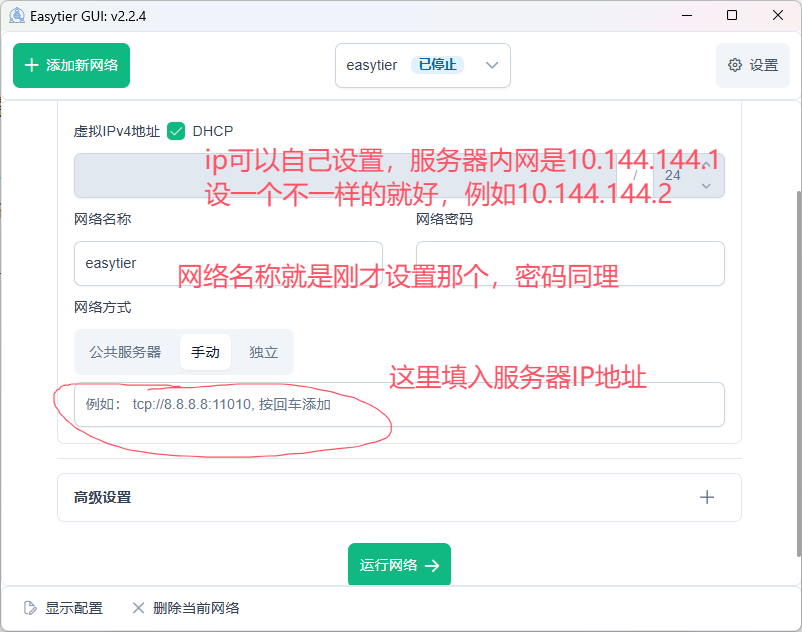Maximize the Easytier GUI window
802x632 pixels.
(732, 15)
